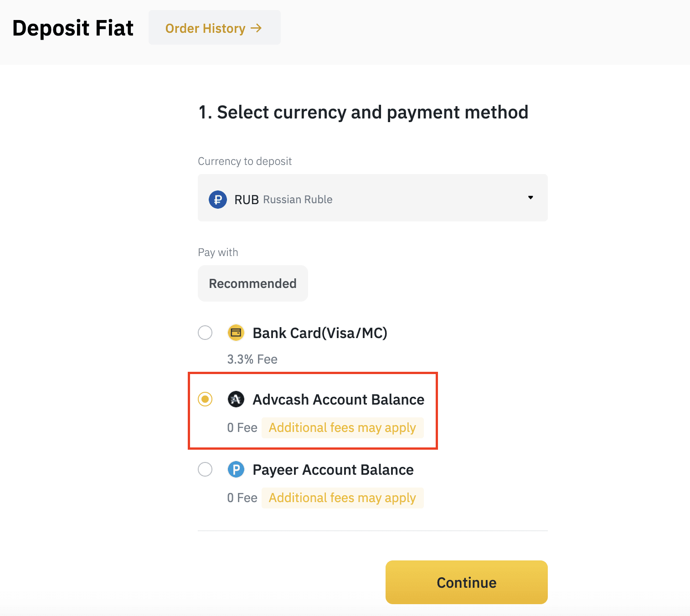Click the dropdown caret arrow beside Russian Ruble
The image size is (690, 616).
(x=530, y=198)
